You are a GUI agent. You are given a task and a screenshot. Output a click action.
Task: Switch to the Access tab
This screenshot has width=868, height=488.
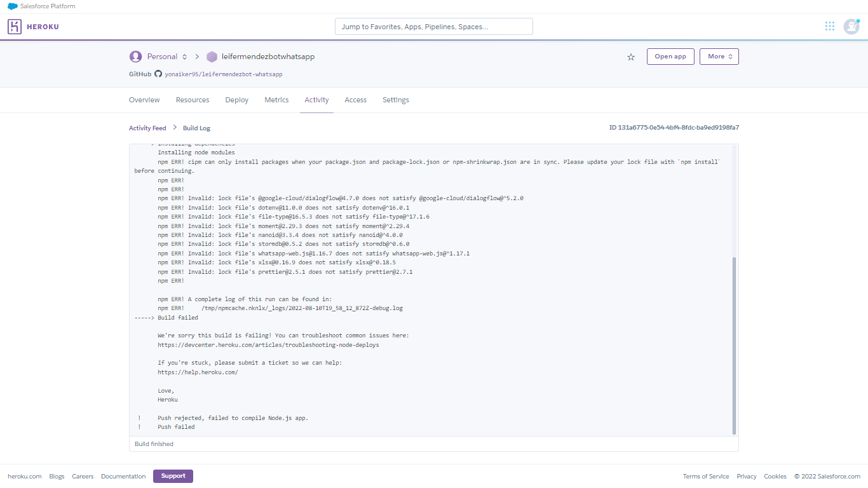pyautogui.click(x=356, y=100)
